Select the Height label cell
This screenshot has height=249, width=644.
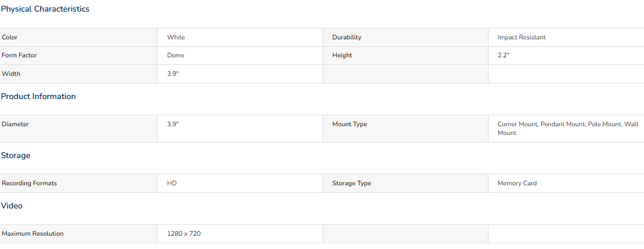click(405, 56)
